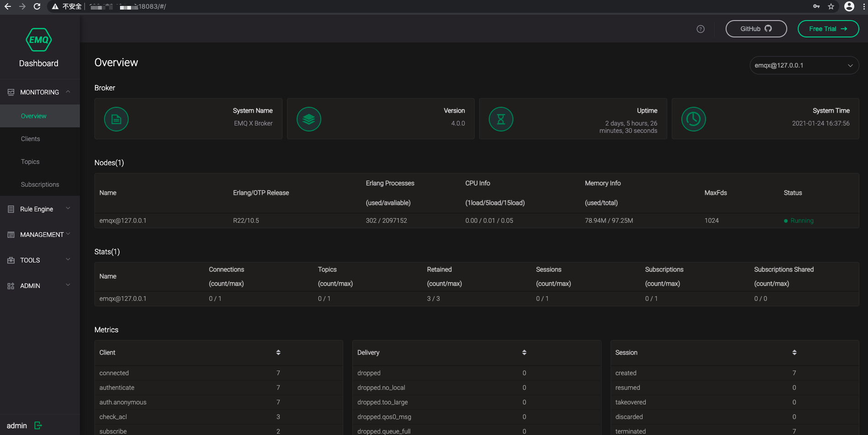Click the admin logout icon
Viewport: 868px width, 435px height.
[x=38, y=425]
